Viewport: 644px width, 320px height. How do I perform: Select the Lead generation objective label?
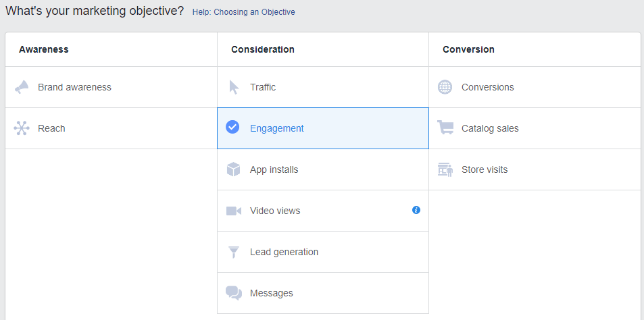tap(284, 252)
